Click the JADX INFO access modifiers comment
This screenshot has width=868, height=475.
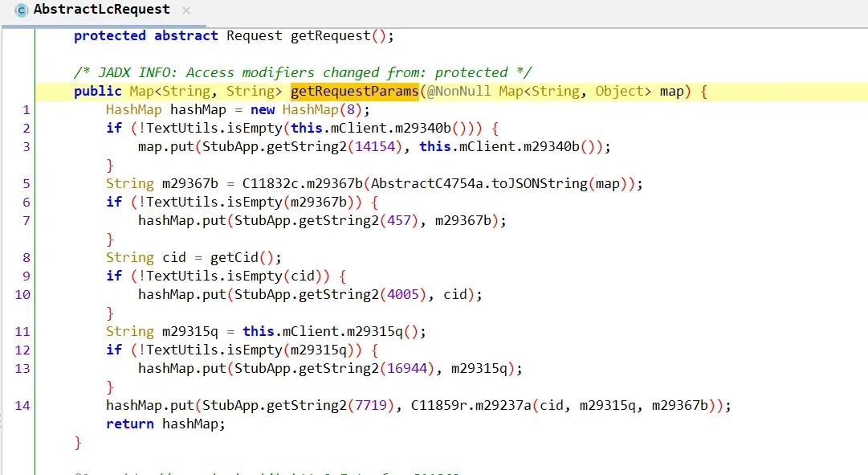(303, 72)
